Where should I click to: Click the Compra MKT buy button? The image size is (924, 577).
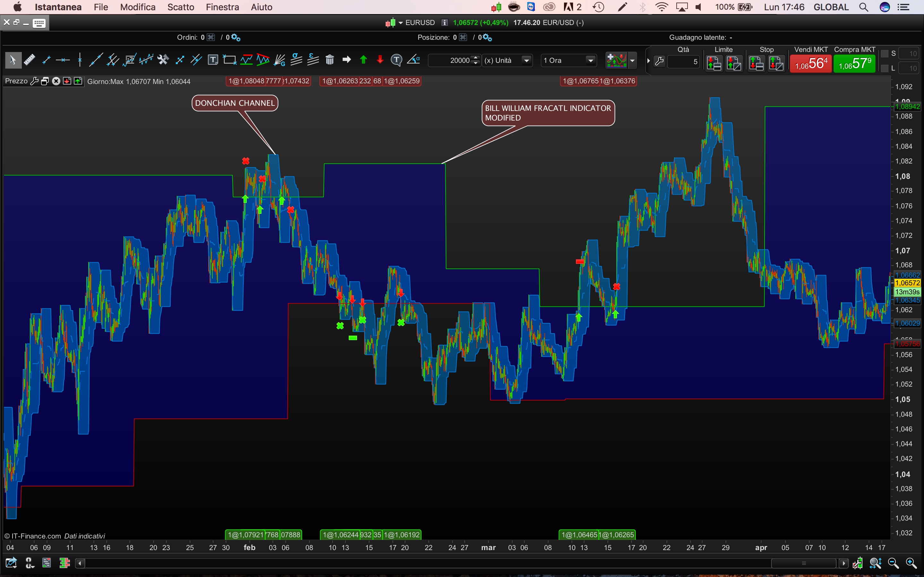(854, 63)
